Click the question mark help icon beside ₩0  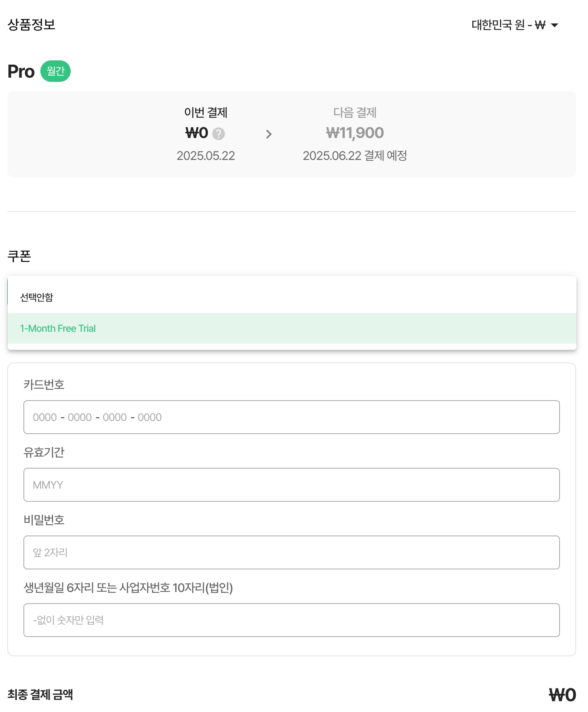[218, 134]
